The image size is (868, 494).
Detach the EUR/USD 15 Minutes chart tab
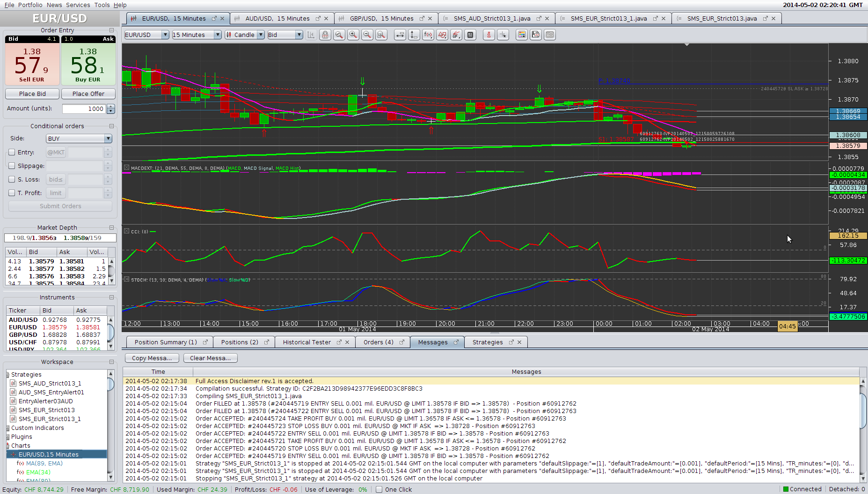pyautogui.click(x=214, y=19)
